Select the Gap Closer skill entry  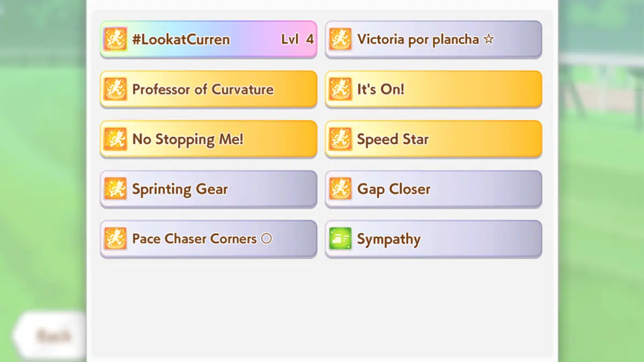click(x=433, y=189)
